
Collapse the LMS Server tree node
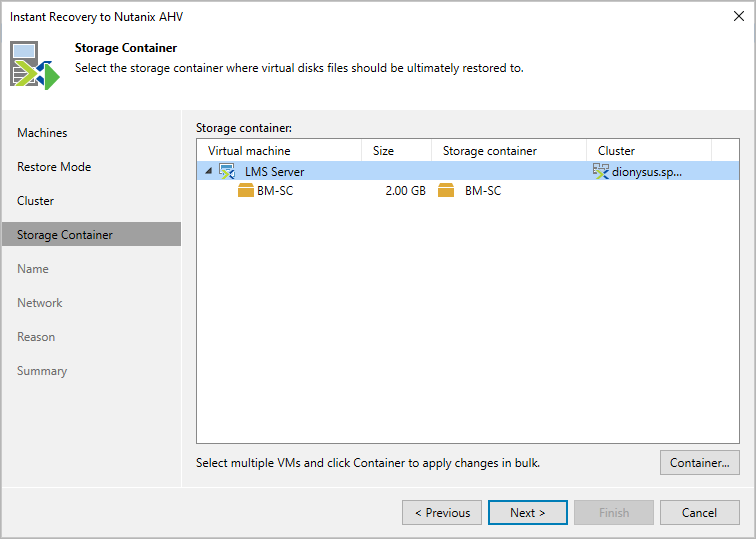tap(209, 172)
